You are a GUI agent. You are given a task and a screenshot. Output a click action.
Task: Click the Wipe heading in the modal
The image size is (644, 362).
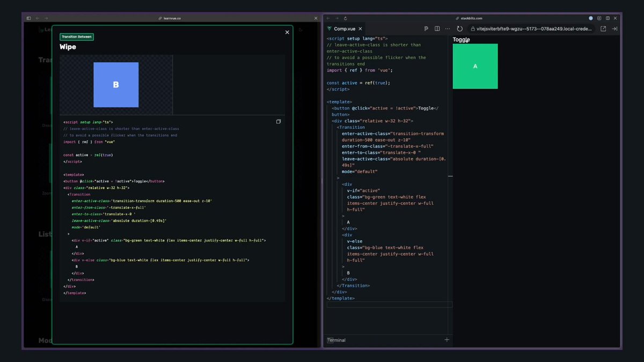(x=68, y=47)
